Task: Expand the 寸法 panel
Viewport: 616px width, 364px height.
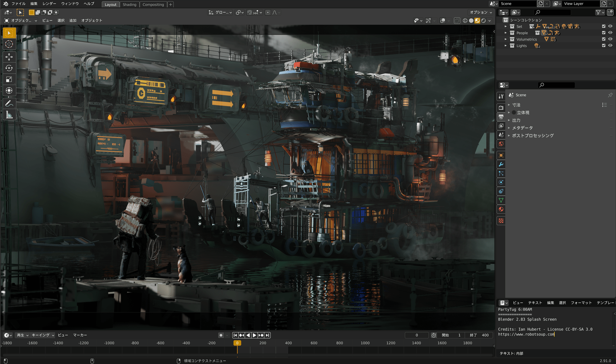Action: pyautogui.click(x=509, y=105)
